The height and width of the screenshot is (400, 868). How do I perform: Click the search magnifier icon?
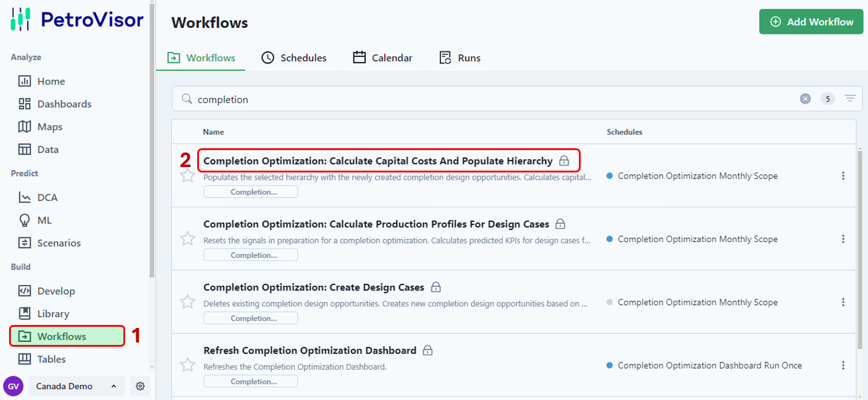[187, 99]
